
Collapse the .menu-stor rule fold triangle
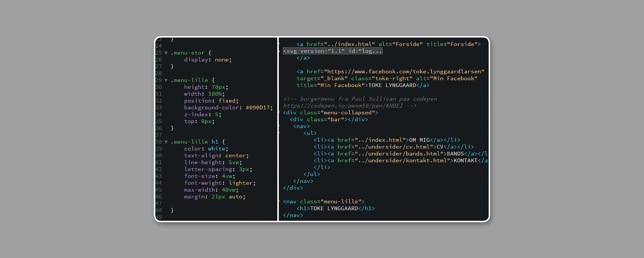point(166,53)
